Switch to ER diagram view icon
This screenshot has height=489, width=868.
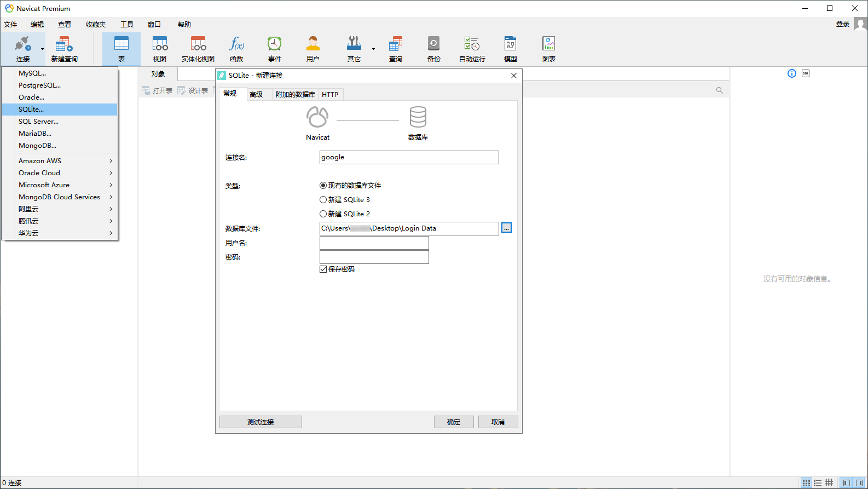829,483
